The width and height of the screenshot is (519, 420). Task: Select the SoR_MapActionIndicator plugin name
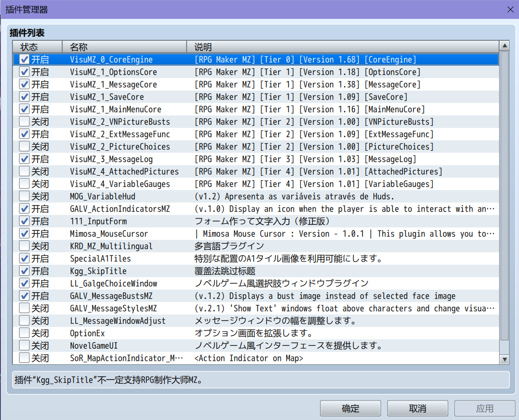[x=126, y=358]
